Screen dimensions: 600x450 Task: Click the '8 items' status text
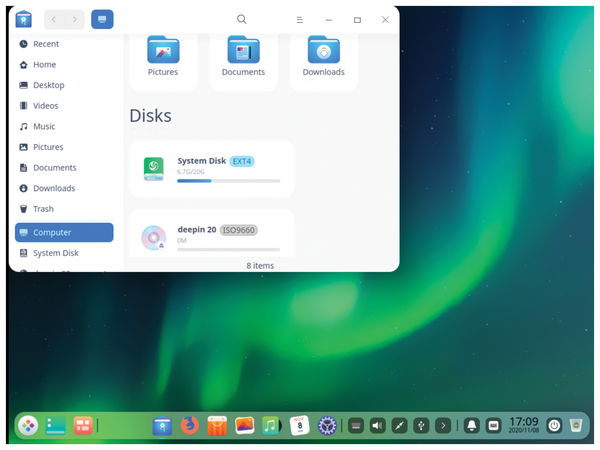260,266
